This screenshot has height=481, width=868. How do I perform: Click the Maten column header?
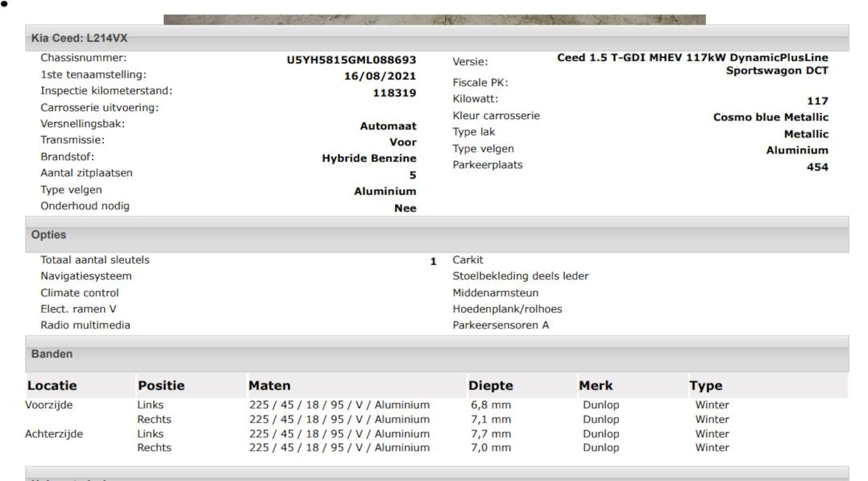coord(269,385)
